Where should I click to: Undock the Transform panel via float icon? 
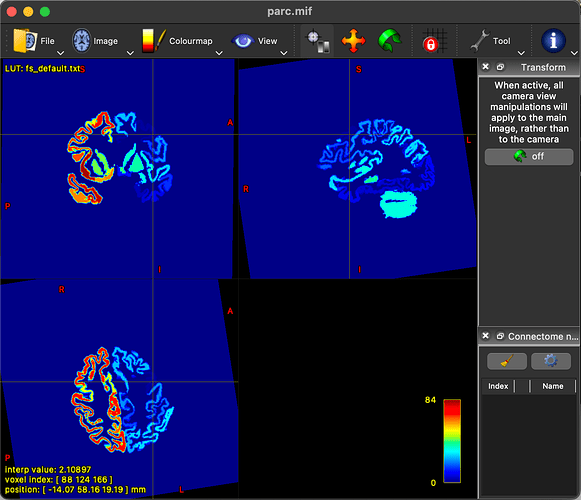point(500,67)
